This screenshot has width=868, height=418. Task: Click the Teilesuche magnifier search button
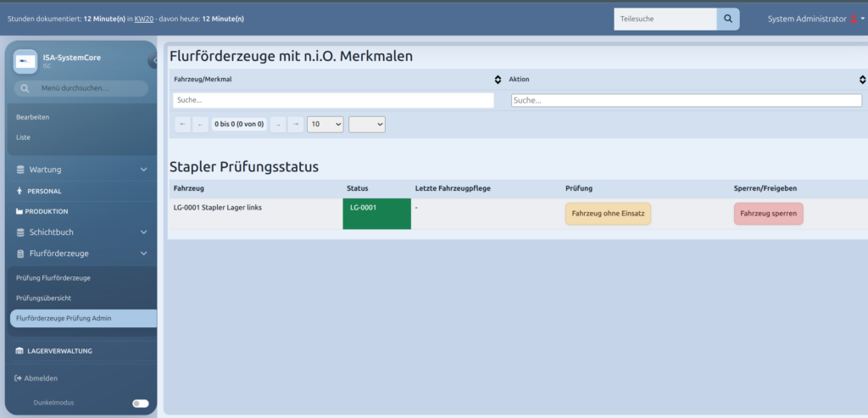728,19
